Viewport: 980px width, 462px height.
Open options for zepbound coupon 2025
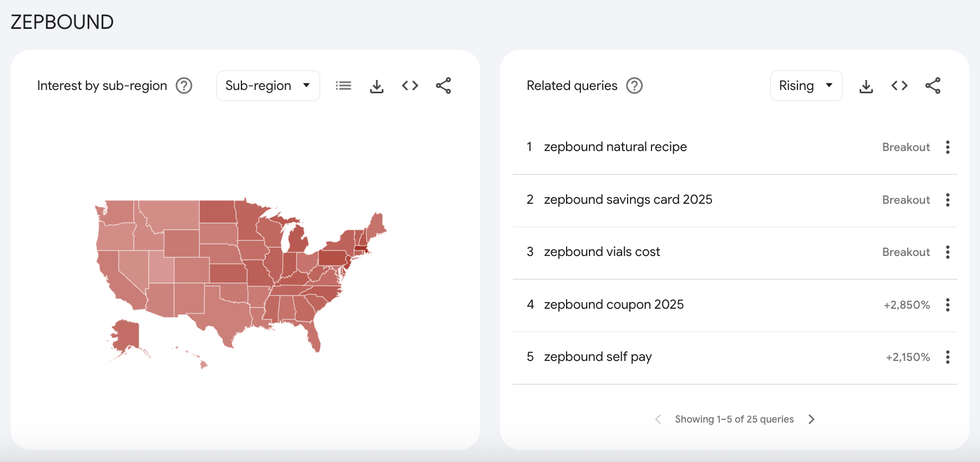click(x=948, y=305)
